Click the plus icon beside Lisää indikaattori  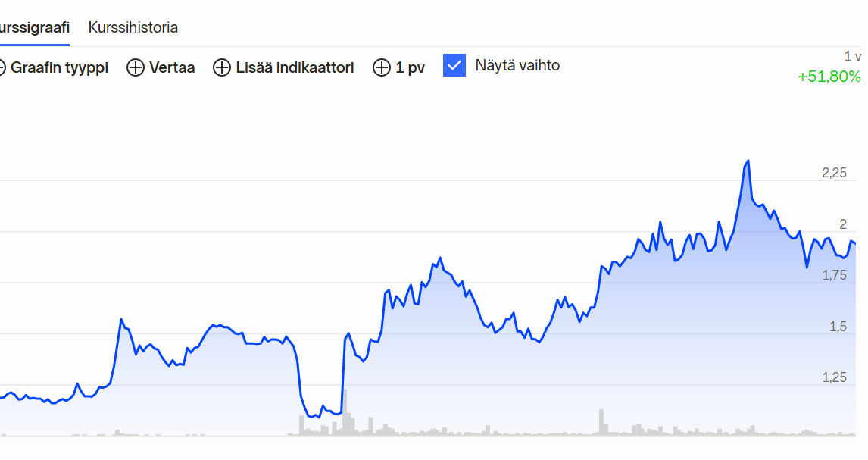[x=222, y=67]
